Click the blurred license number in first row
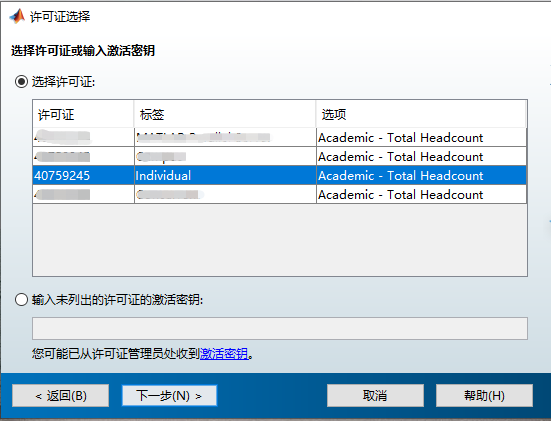Viewport: 551px width, 421px height. point(63,137)
